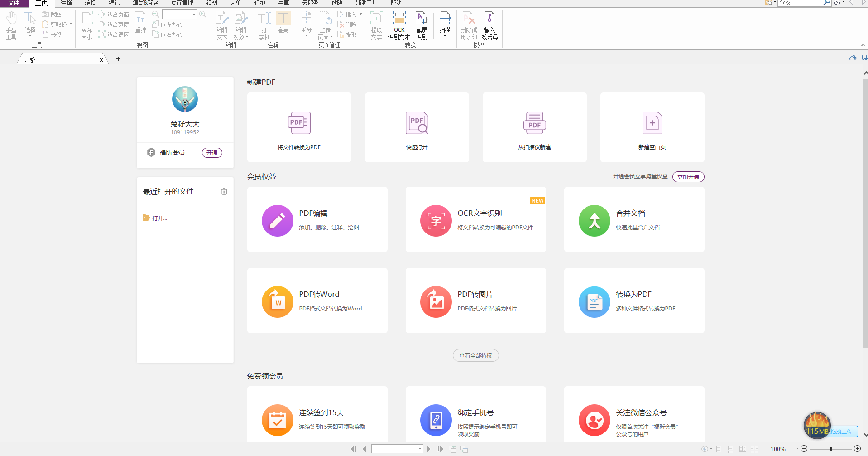868x456 pixels.
Task: Open the 文件 menu
Action: point(14,3)
